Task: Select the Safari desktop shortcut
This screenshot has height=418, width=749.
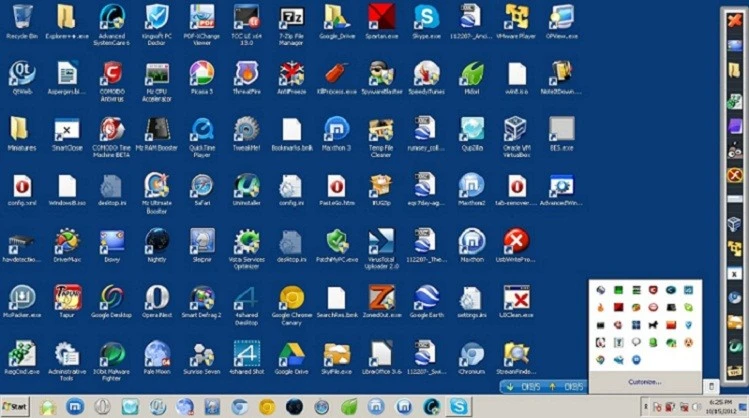Action: click(202, 190)
